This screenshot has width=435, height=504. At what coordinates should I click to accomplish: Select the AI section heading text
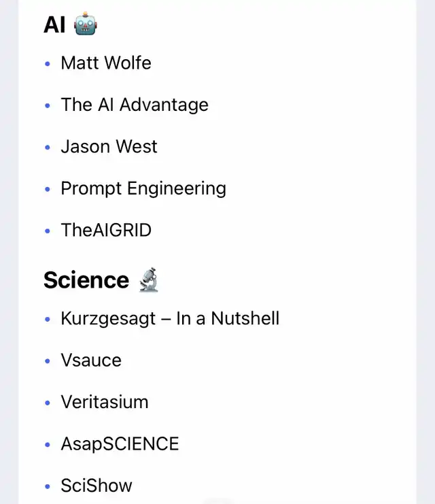(54, 25)
